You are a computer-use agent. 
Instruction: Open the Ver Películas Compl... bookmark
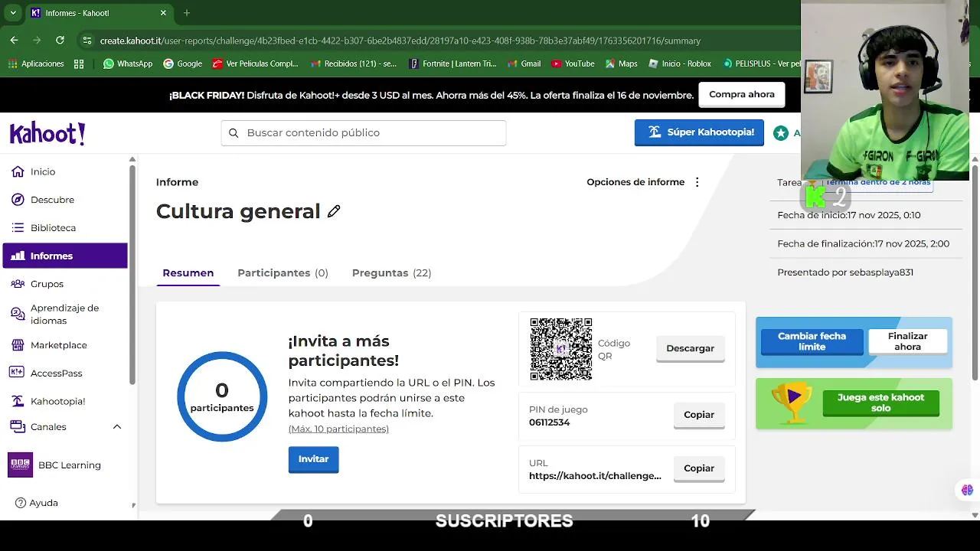(x=256, y=64)
